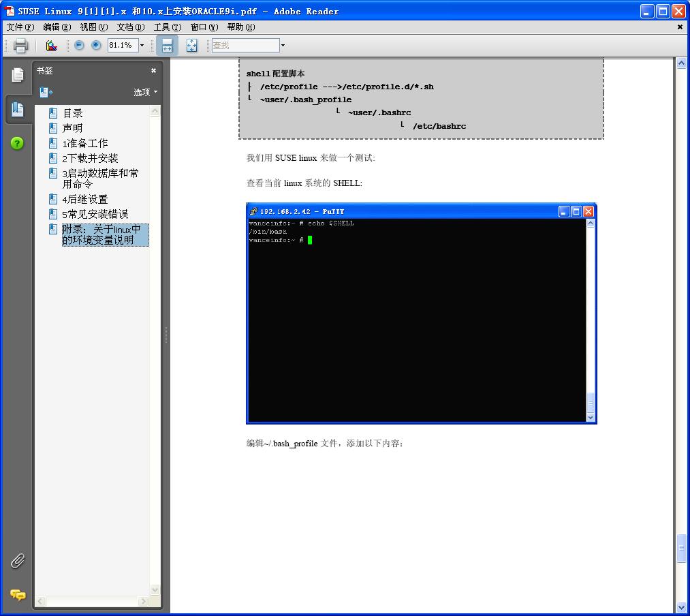Click PuTTY screenshot minimize button
The height and width of the screenshot is (616, 690).
(x=564, y=212)
